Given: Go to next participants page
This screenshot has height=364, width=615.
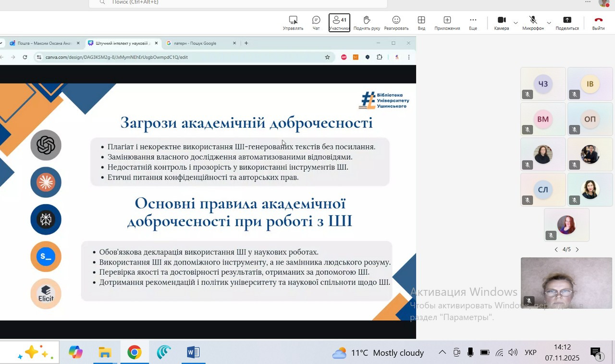Looking at the screenshot, I should pos(577,250).
